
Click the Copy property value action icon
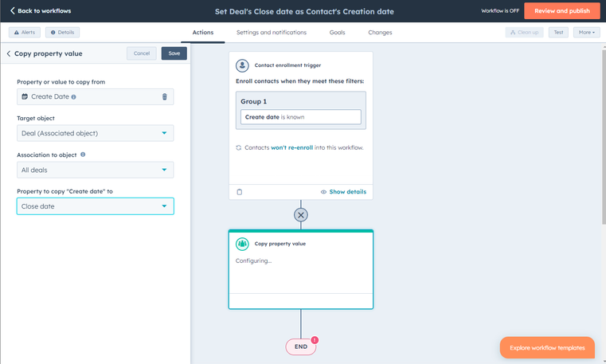click(x=242, y=244)
